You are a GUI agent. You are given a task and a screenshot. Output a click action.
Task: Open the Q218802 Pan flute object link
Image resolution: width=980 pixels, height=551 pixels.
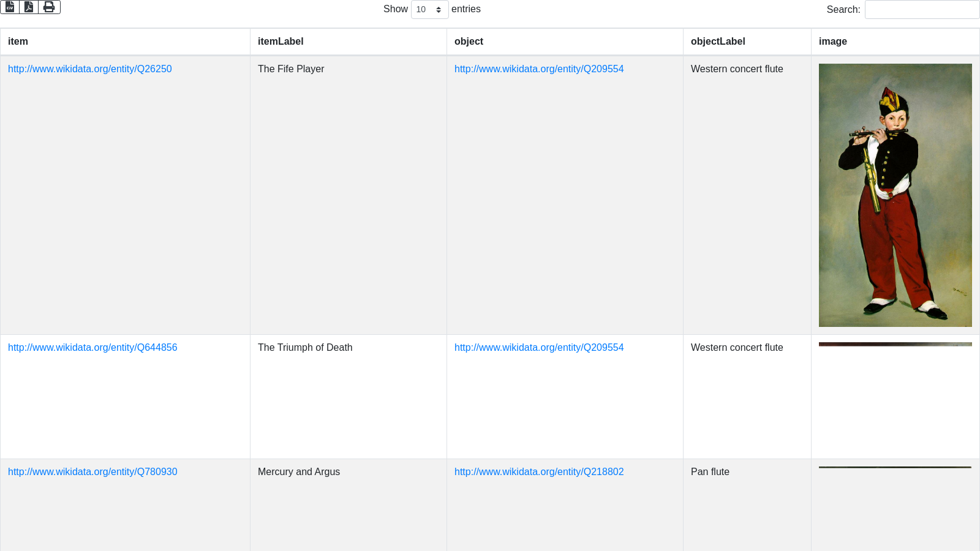pos(539,472)
